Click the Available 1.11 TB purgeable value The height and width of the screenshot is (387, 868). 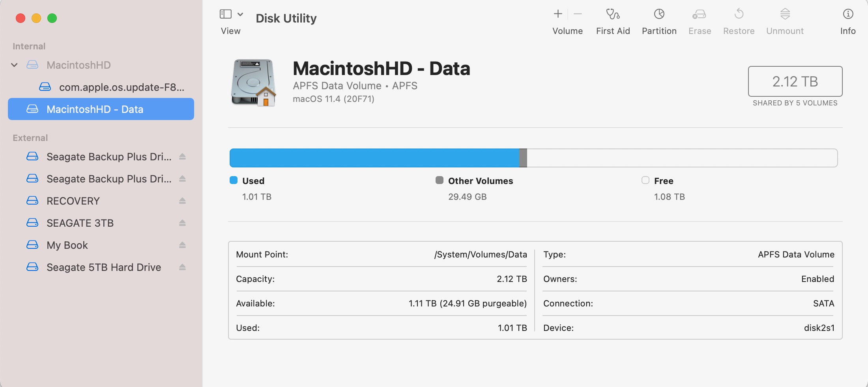(x=468, y=303)
